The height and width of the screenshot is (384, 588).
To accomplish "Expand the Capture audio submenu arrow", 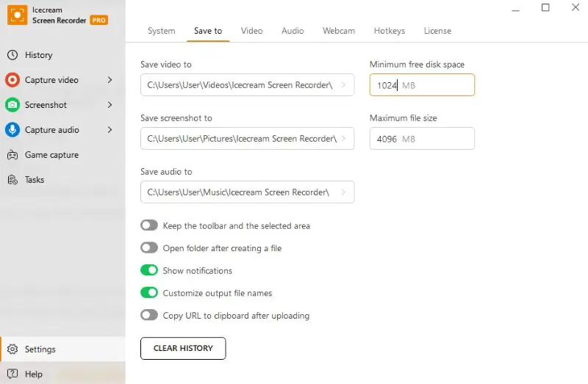I will point(110,130).
